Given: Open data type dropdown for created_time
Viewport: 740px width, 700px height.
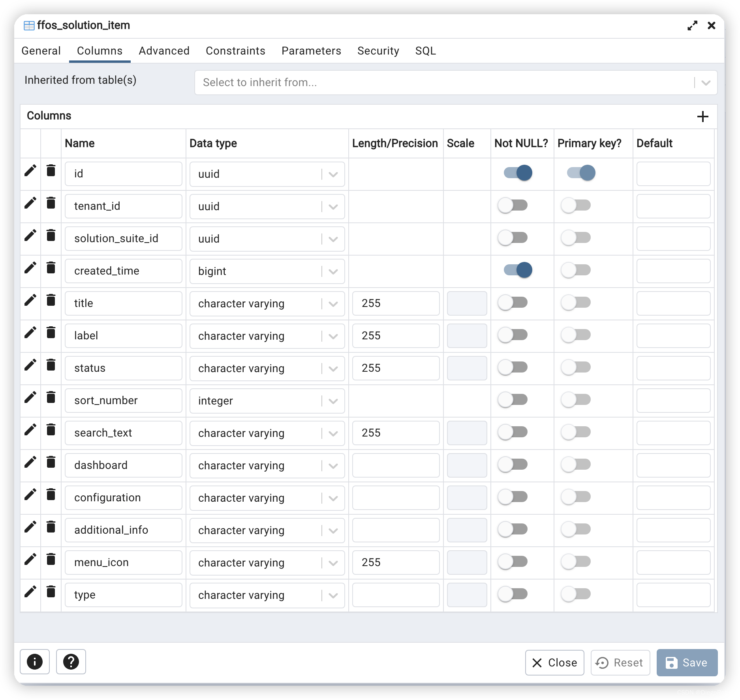Looking at the screenshot, I should click(x=267, y=271).
